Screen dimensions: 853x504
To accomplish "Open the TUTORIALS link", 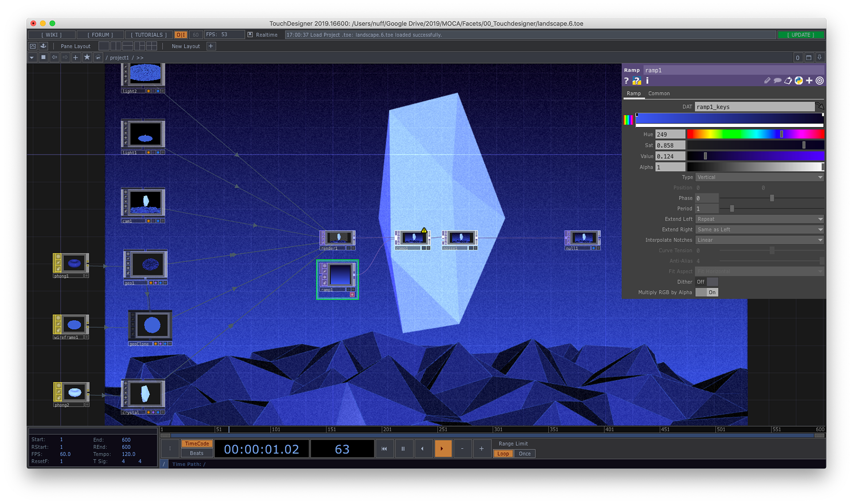I will click(149, 35).
